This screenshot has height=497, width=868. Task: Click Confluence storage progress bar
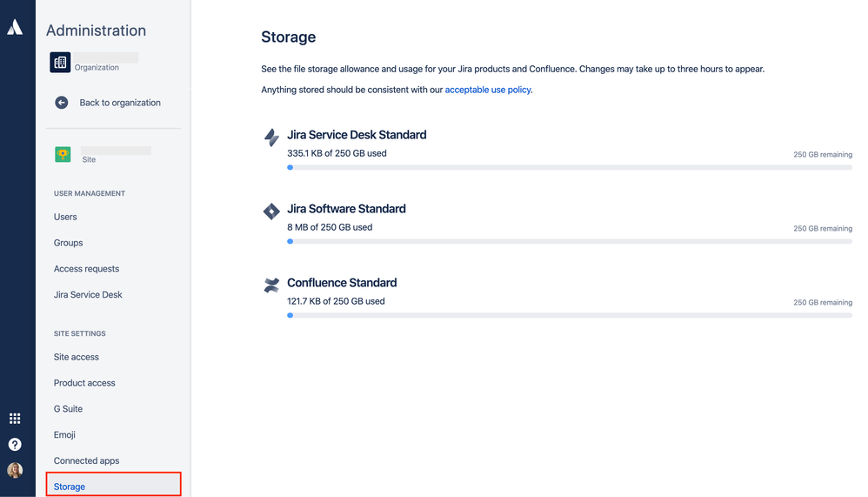570,315
